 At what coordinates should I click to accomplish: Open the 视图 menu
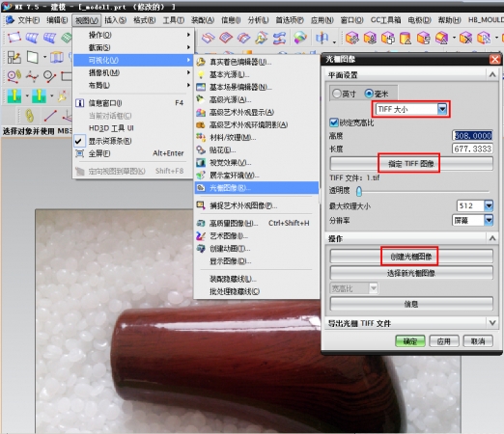(x=87, y=20)
